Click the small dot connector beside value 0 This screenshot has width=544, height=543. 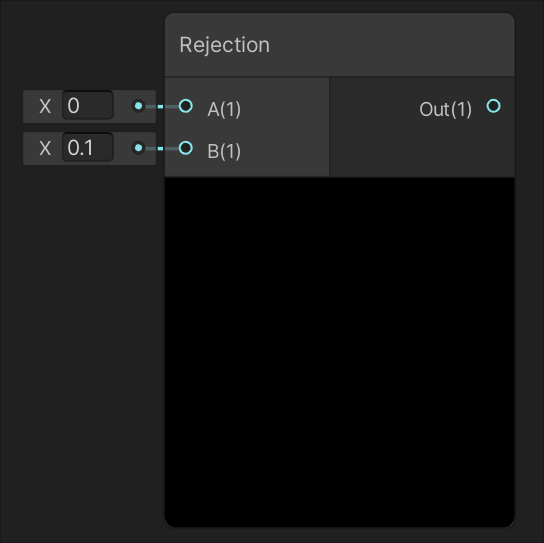[138, 106]
